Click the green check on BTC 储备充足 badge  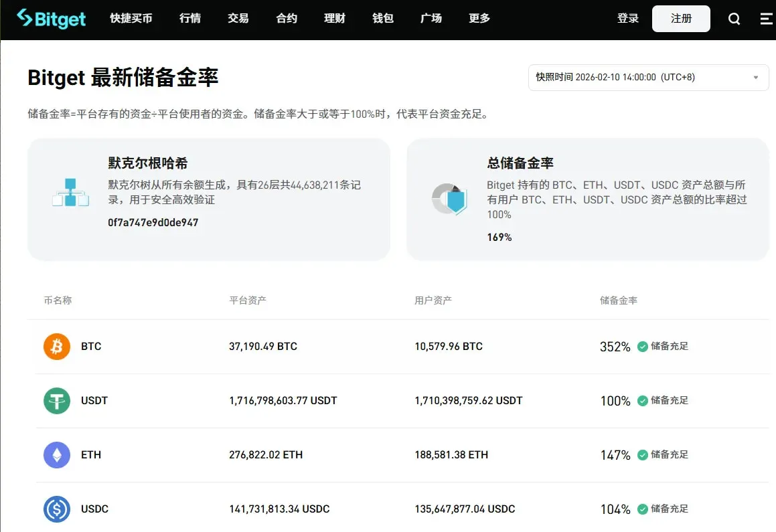click(x=642, y=346)
